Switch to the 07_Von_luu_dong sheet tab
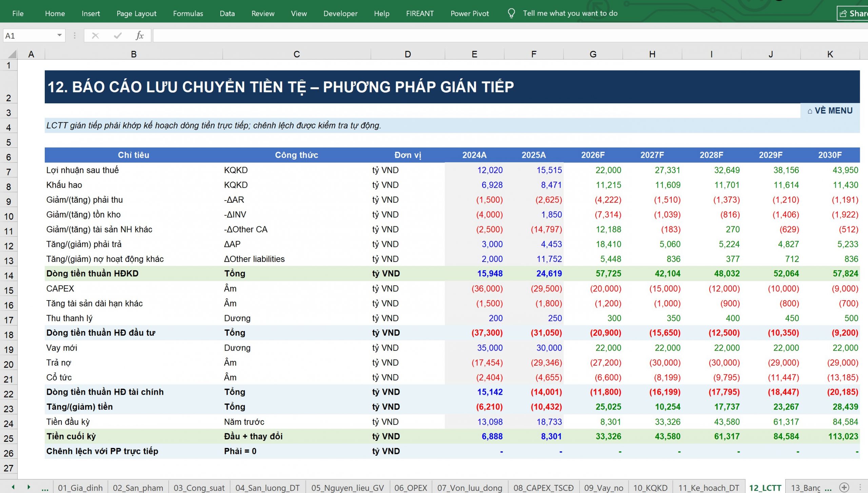 point(469,488)
